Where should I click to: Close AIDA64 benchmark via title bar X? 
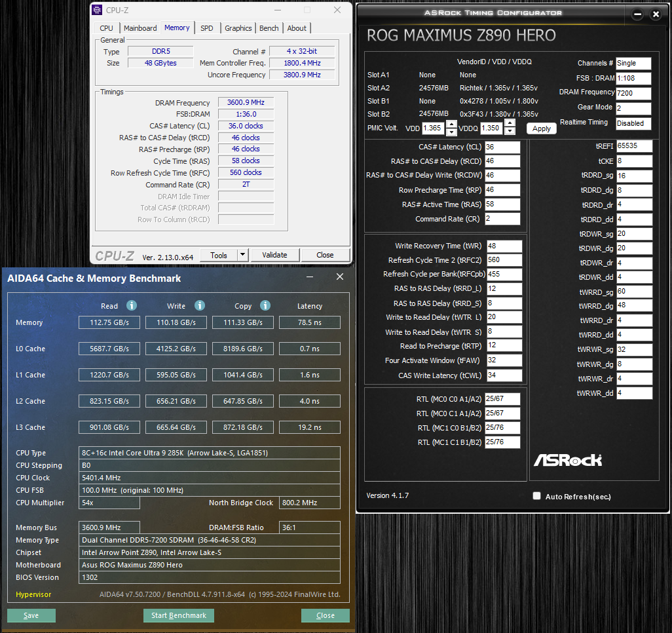coord(340,277)
